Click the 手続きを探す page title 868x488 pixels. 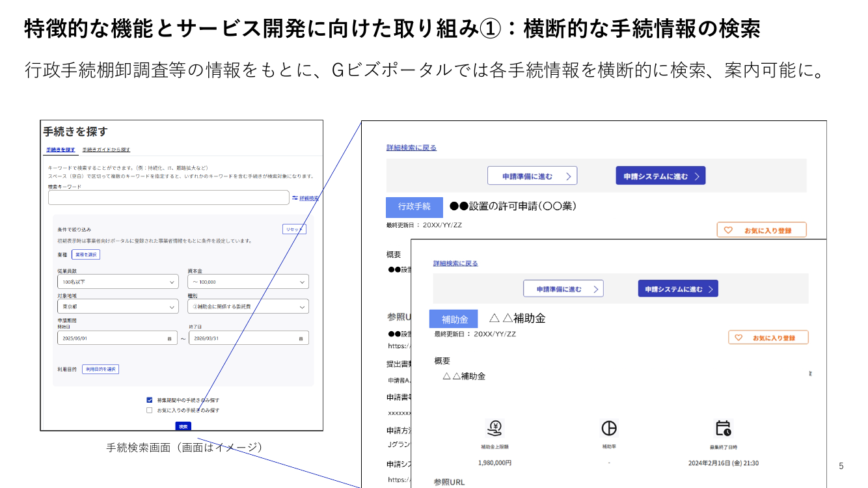click(75, 132)
